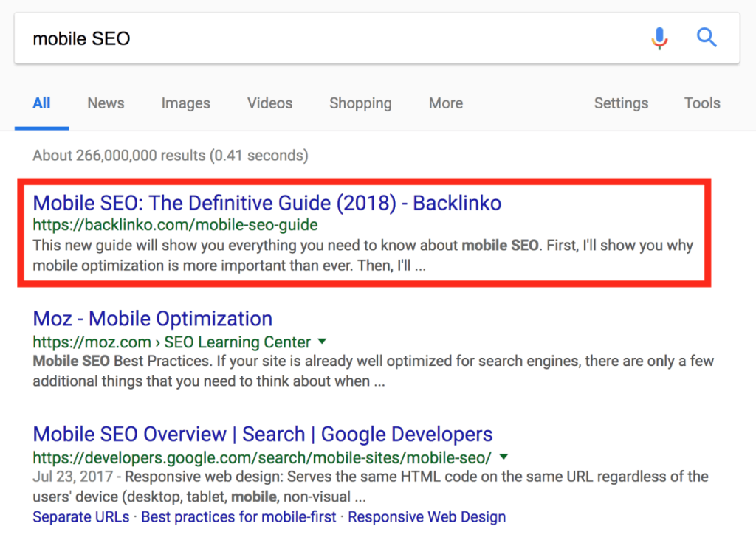Open the Responsive Web Design sitelink

point(427,517)
